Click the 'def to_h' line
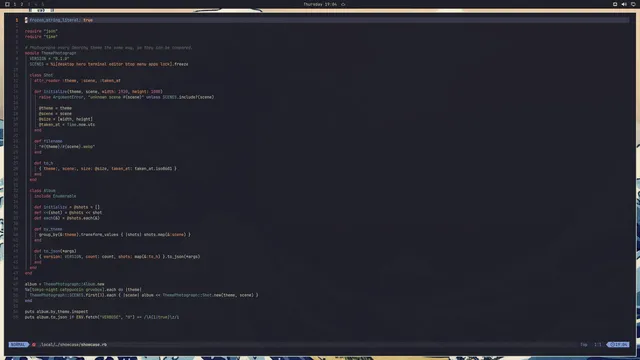 (43, 163)
